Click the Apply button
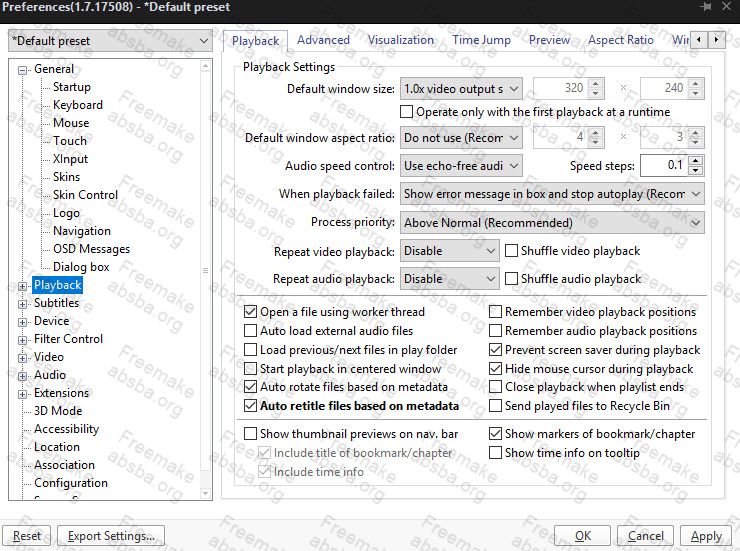 706,536
